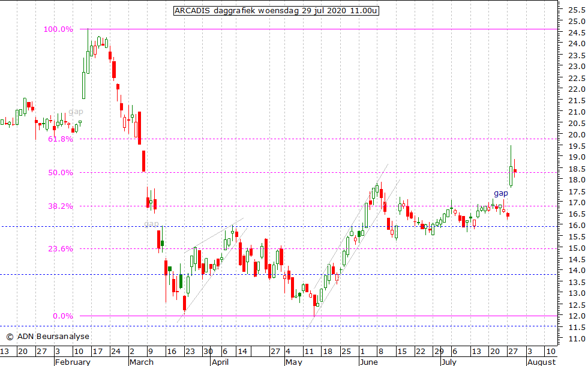The width and height of the screenshot is (588, 366).
Task: Click the date tick 10 in August
Action: pos(551,352)
